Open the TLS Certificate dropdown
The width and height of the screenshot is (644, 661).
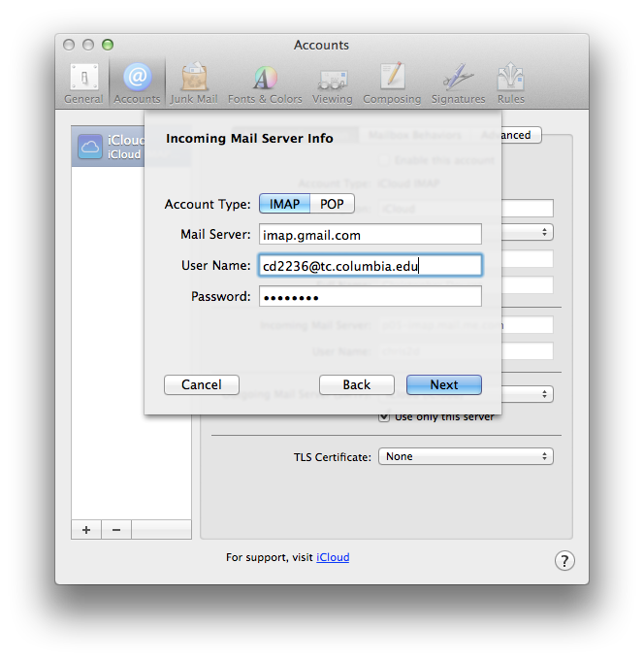tap(466, 456)
